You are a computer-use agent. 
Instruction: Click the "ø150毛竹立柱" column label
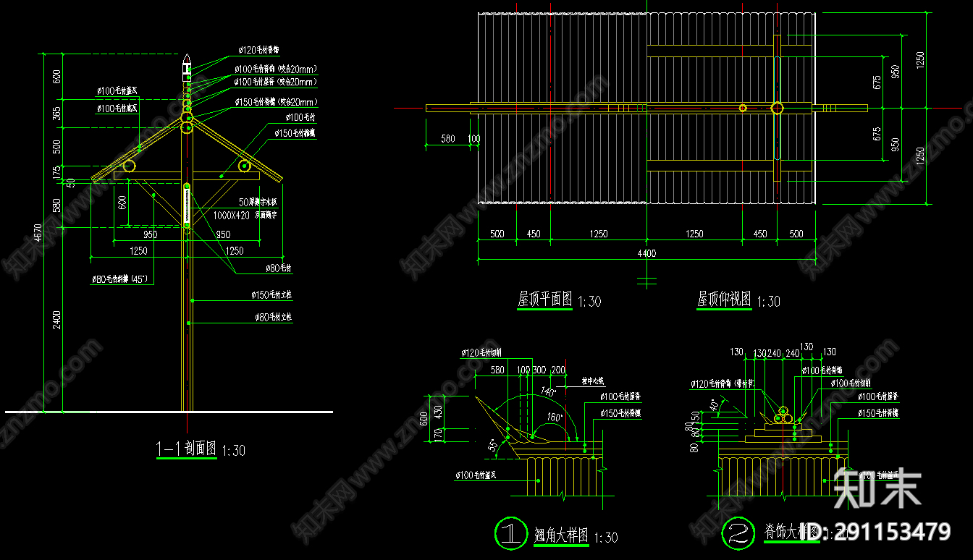point(272,295)
